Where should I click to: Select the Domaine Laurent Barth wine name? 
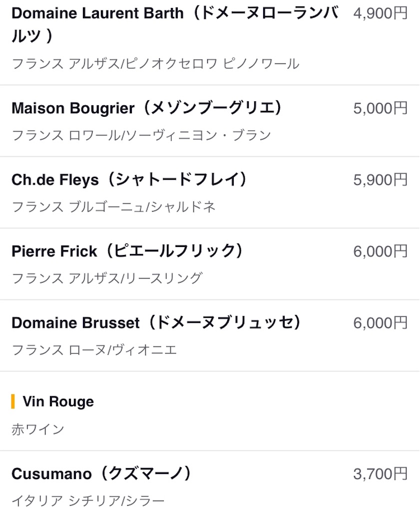click(x=175, y=24)
